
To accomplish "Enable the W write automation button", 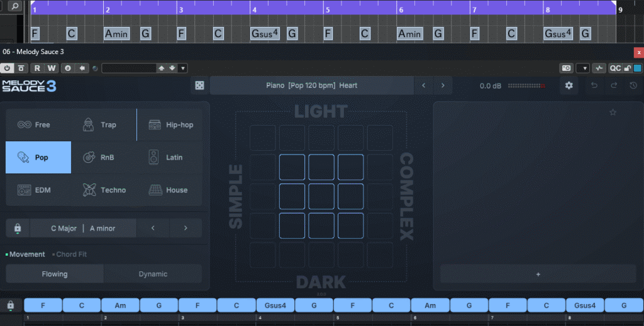I will click(52, 68).
